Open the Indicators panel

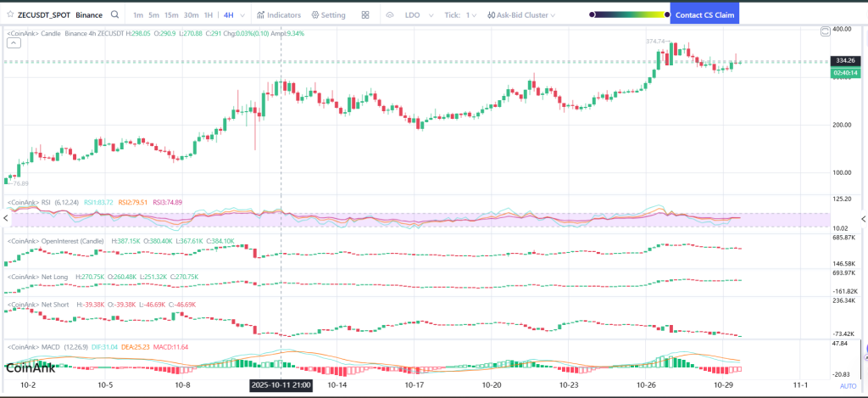click(x=278, y=14)
